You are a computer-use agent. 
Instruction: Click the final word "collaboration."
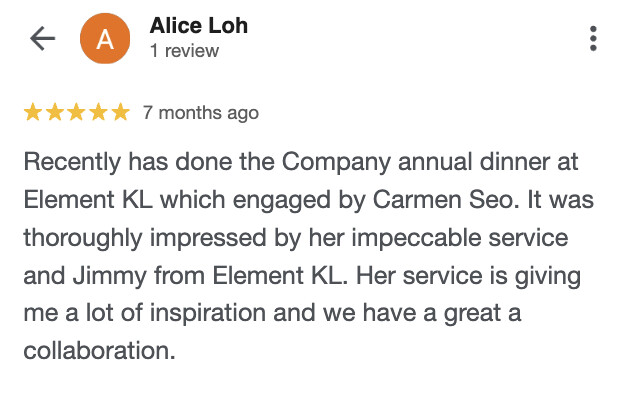[99, 350]
